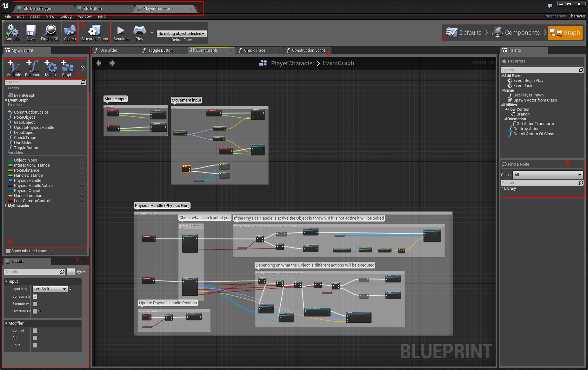Open Play options dropdown arrow

(152, 33)
